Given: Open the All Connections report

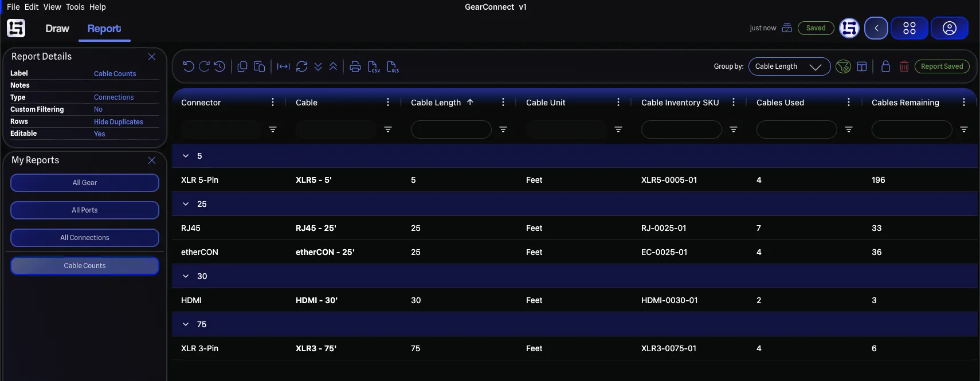Looking at the screenshot, I should pos(85,238).
